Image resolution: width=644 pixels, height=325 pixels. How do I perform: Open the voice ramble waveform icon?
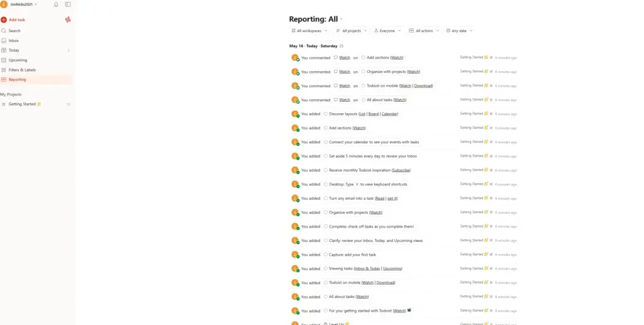click(68, 19)
